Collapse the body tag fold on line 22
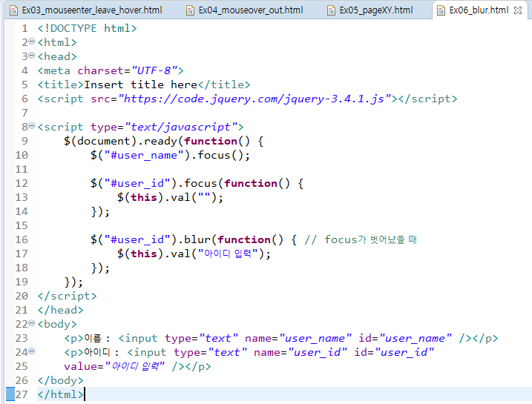 (32, 323)
